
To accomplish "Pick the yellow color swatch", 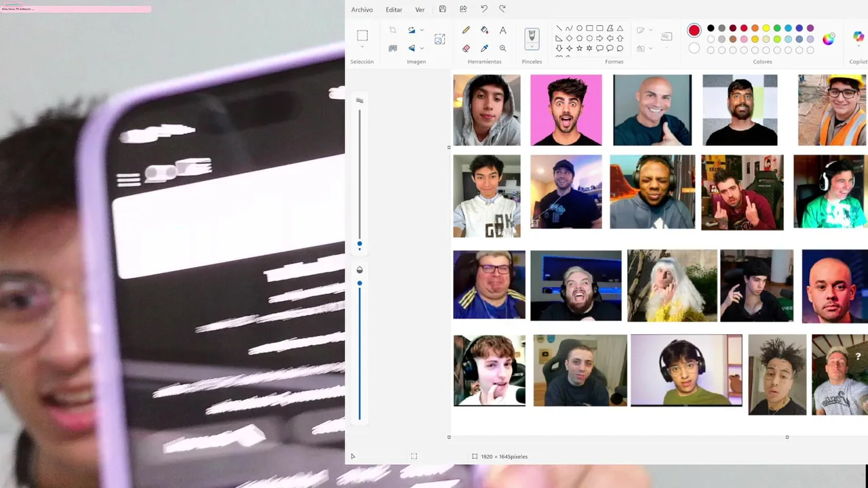I will click(x=766, y=28).
